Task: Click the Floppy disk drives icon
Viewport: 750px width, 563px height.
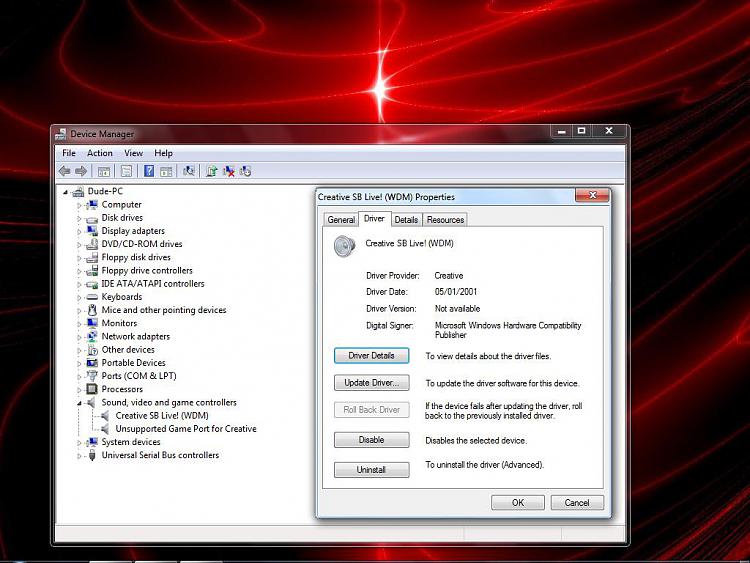Action: (92, 257)
